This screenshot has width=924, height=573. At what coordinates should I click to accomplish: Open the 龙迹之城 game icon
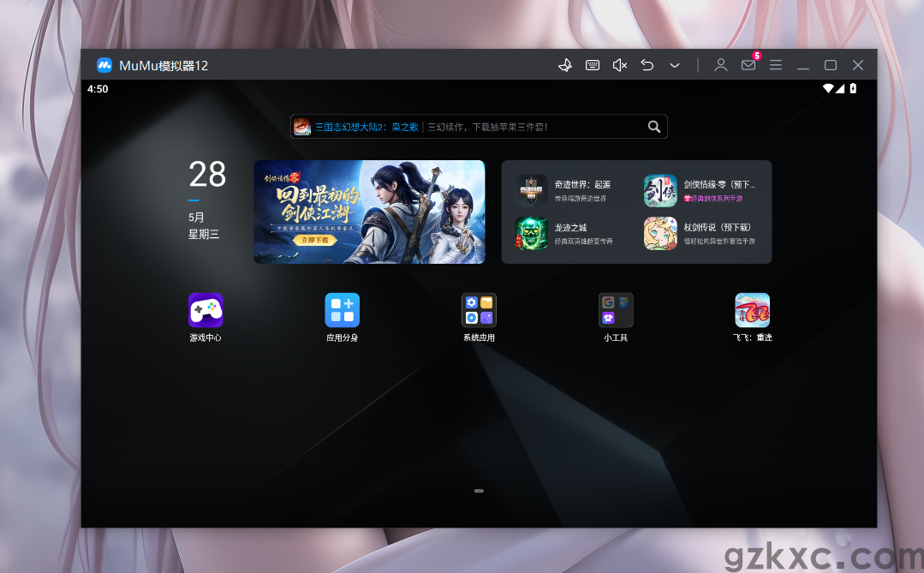tap(531, 234)
